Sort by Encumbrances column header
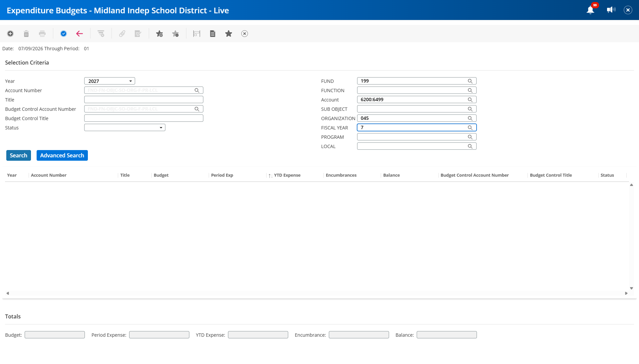This screenshot has height=364, width=639. click(x=341, y=175)
